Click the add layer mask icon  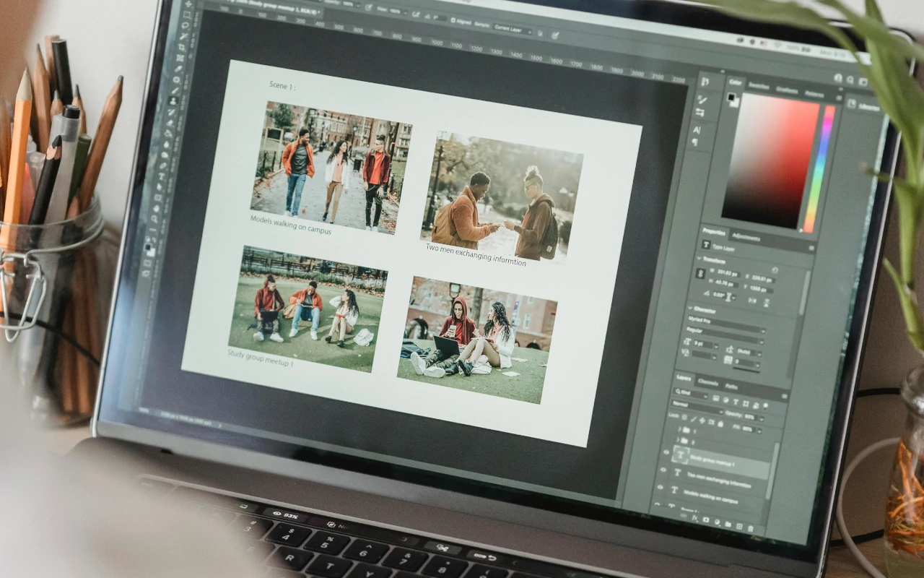[705, 519]
